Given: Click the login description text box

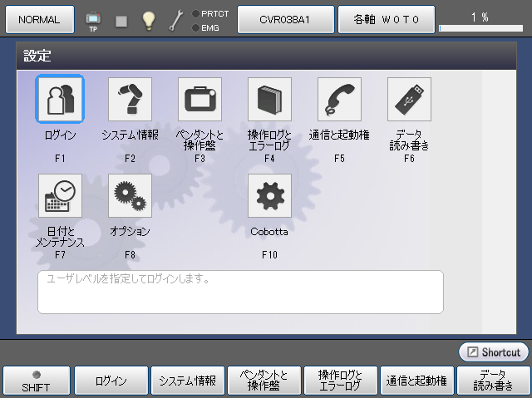Looking at the screenshot, I should pos(240,291).
